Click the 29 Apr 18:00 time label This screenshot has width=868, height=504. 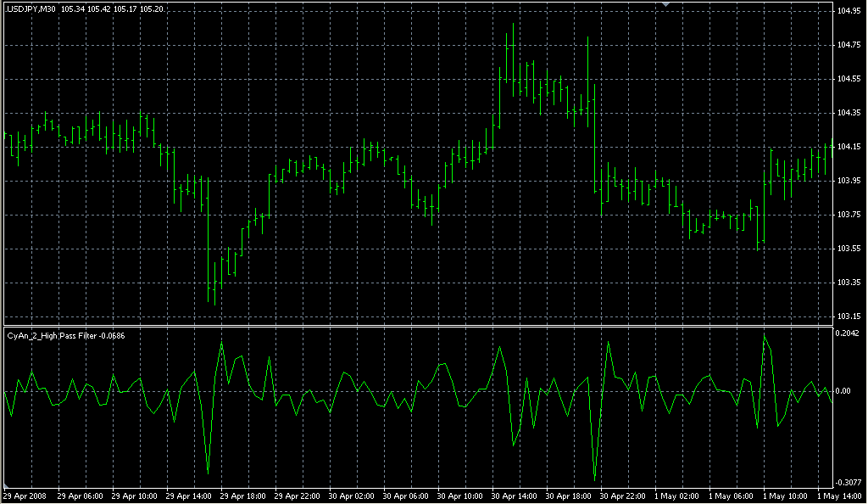242,496
